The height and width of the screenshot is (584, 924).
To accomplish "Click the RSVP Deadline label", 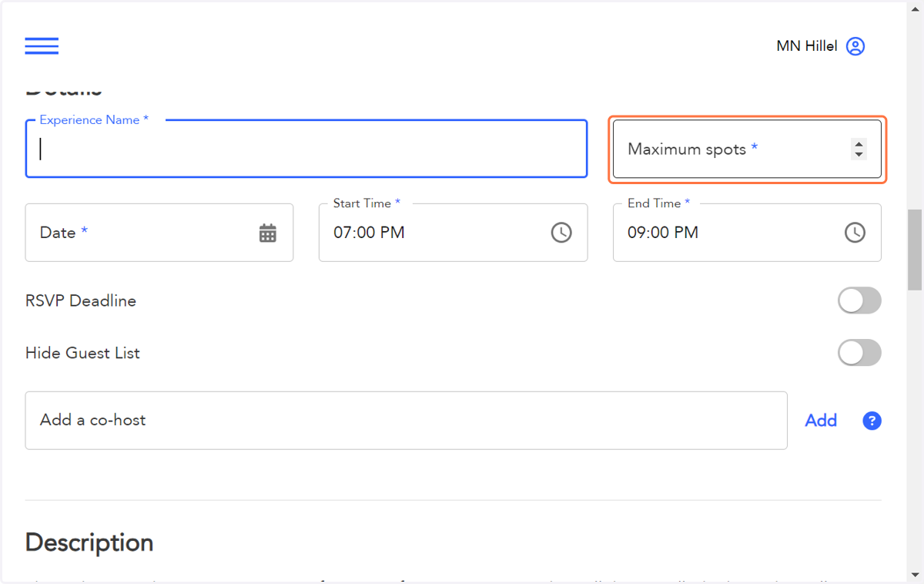I will (x=81, y=301).
